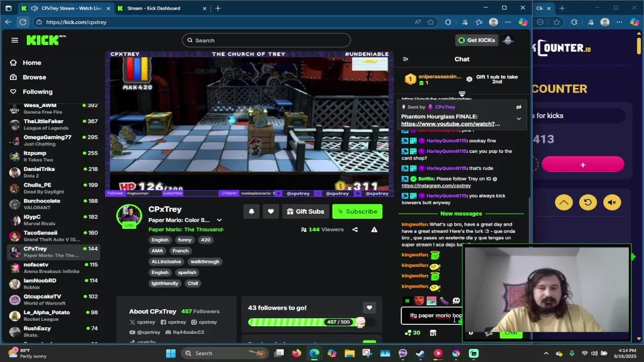Select the lgbtfriendly tag chip
Screen dimensions: 644x362
coord(165,283)
